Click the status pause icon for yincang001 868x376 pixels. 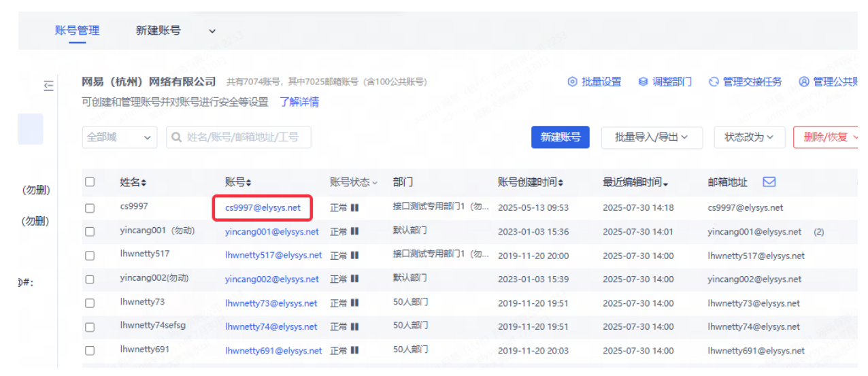pos(355,231)
